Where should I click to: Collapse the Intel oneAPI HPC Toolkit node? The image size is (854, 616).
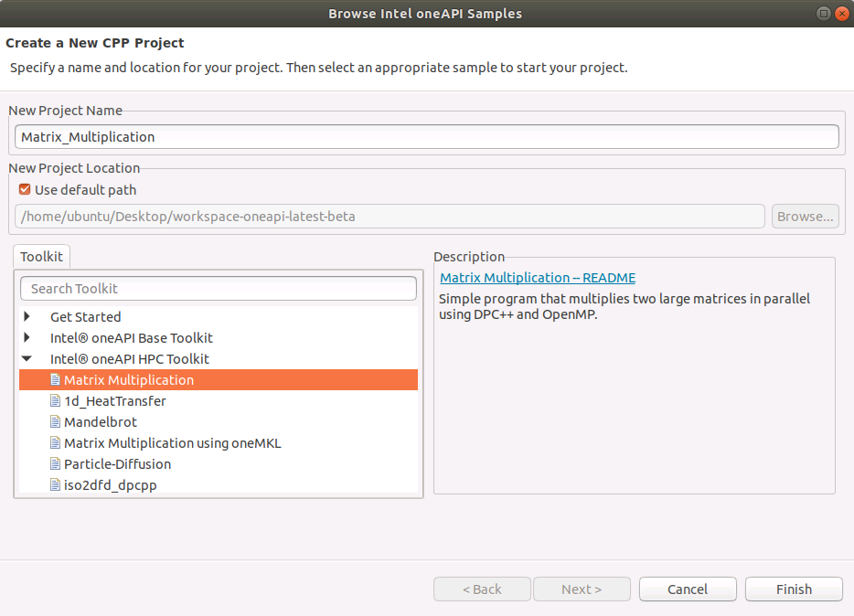point(27,358)
